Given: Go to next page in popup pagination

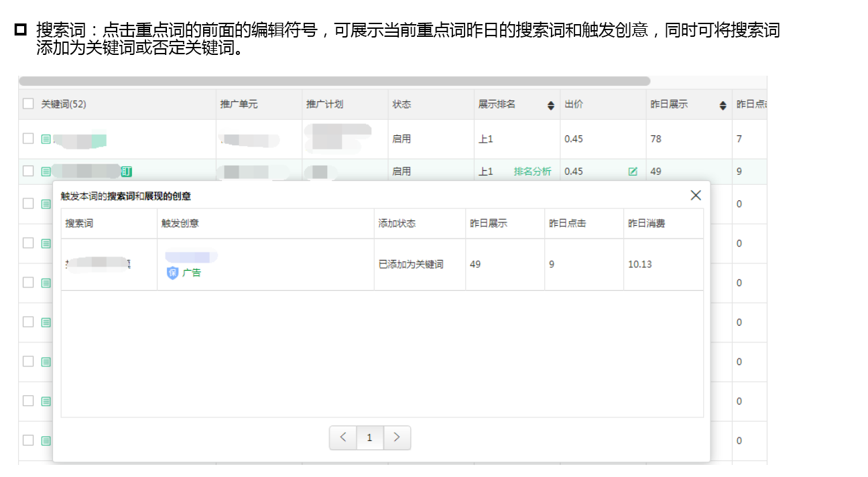Looking at the screenshot, I should click(x=397, y=437).
